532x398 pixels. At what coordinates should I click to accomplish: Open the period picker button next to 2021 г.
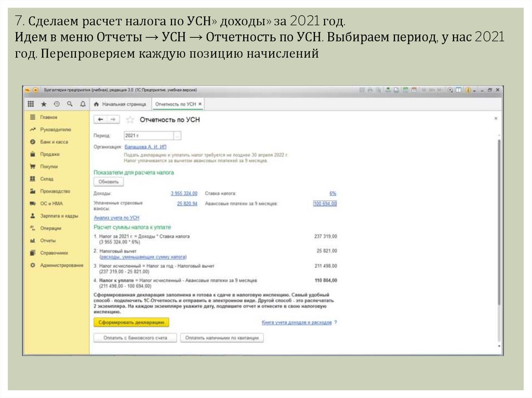pos(178,135)
